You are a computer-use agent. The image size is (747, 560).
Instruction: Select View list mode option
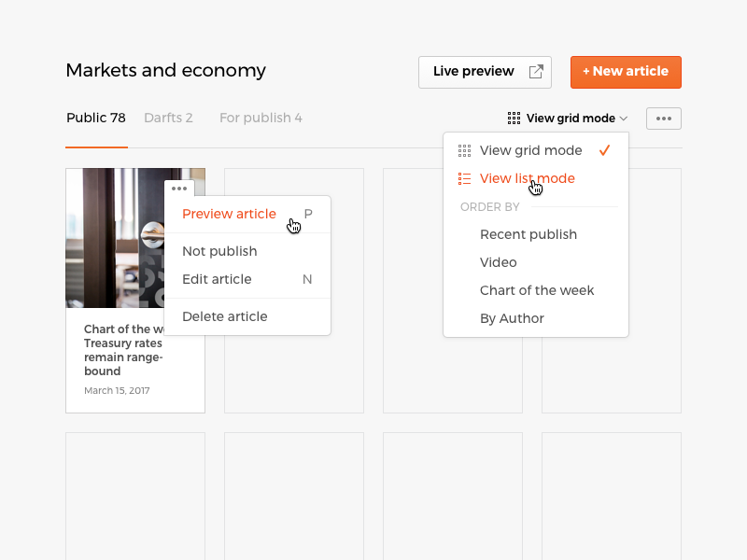pos(527,178)
